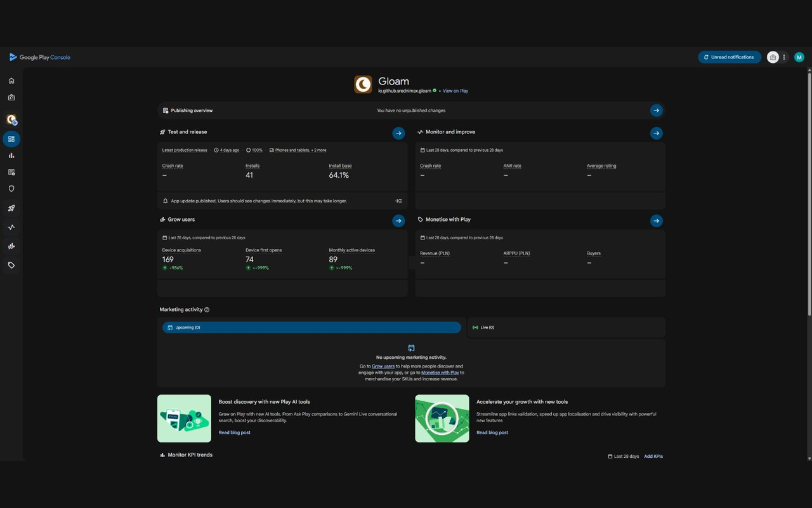Image resolution: width=812 pixels, height=508 pixels.
Task: Open the Accelerate your growth promo thumbnail
Action: pos(442,418)
